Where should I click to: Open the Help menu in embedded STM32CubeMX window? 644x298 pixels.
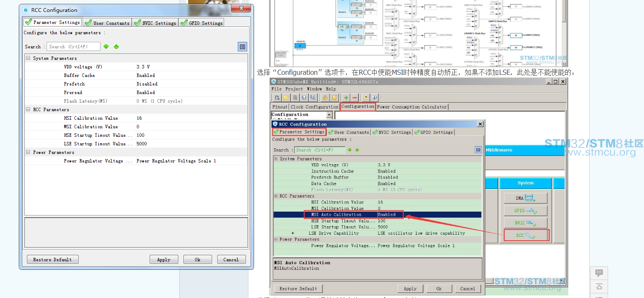pos(331,89)
